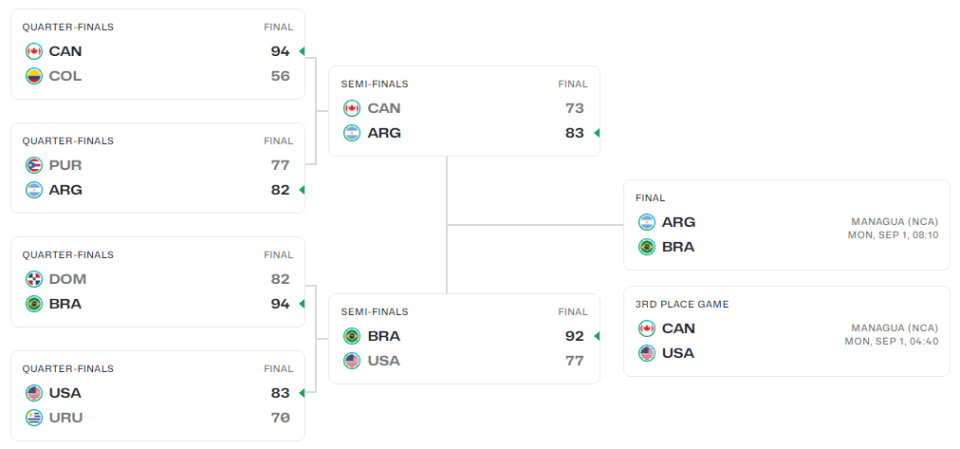Click green winner arrow beside Argentina's 83

coord(596,133)
